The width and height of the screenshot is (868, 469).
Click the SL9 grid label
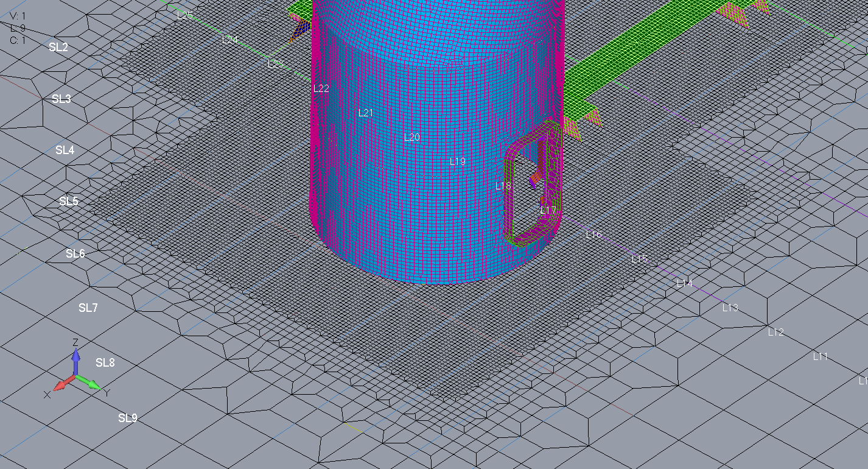[127, 418]
